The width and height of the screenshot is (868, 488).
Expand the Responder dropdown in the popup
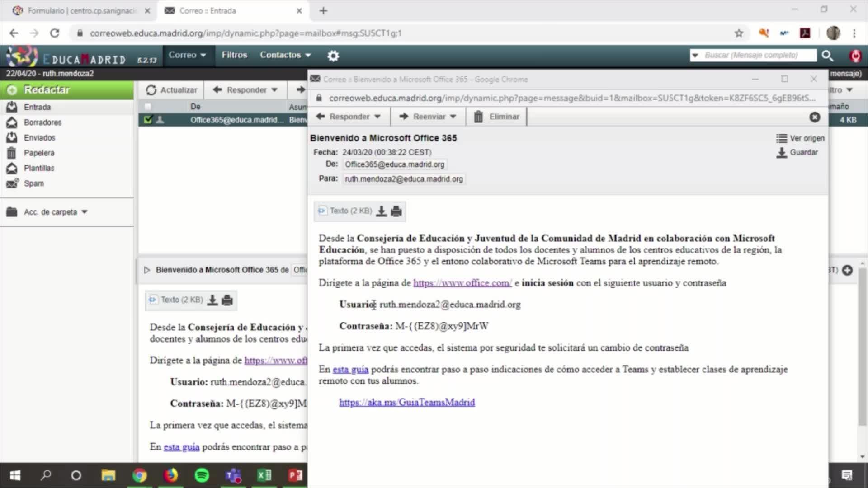click(x=377, y=117)
